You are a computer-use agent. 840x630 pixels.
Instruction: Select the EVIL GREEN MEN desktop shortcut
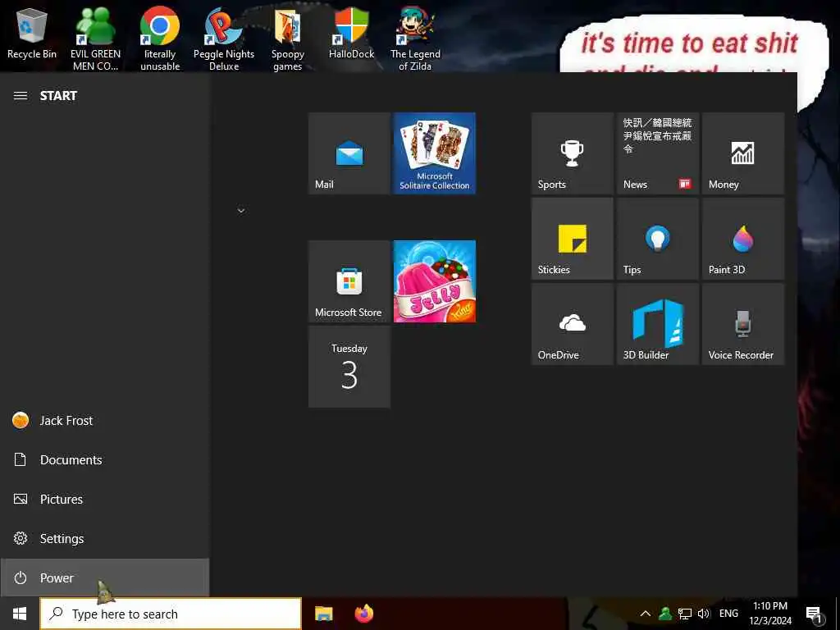(95, 39)
